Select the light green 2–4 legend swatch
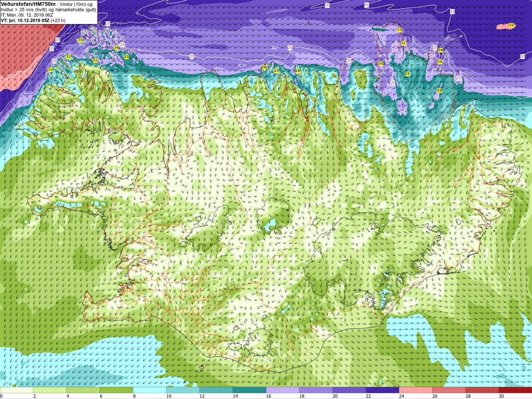 click(50, 390)
